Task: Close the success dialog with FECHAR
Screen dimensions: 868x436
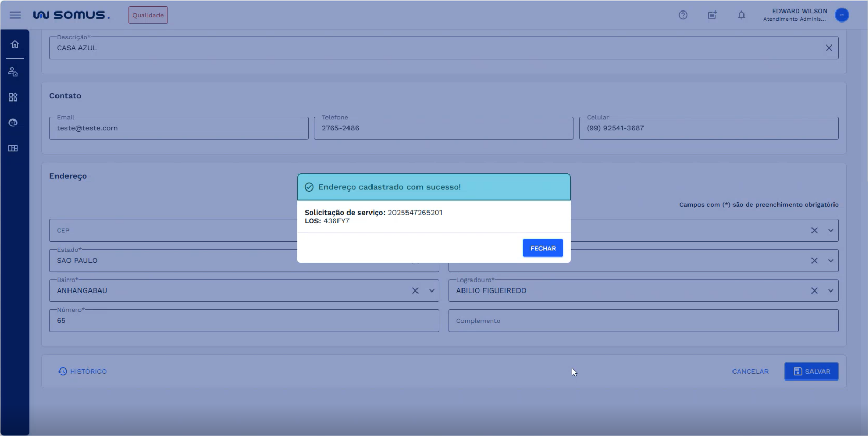Action: coord(543,248)
